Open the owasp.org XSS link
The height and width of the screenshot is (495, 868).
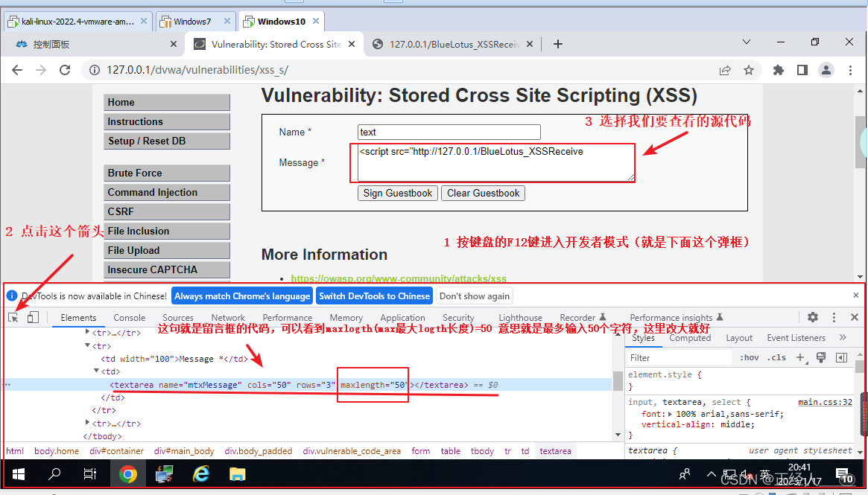pos(399,278)
